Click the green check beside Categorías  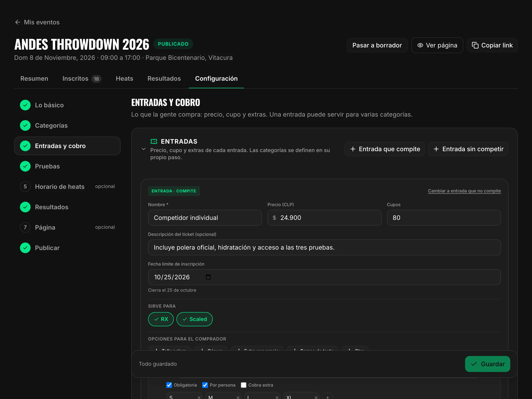point(25,125)
